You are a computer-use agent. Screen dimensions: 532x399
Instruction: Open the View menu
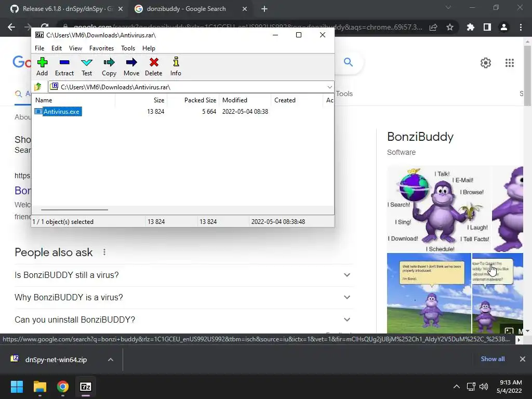75,48
